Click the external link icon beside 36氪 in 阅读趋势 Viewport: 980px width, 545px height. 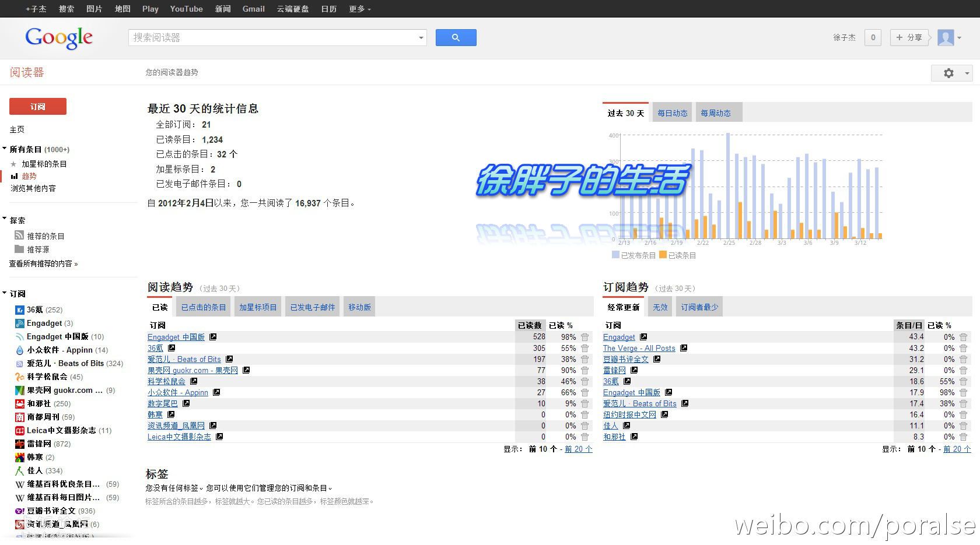pyautogui.click(x=171, y=348)
